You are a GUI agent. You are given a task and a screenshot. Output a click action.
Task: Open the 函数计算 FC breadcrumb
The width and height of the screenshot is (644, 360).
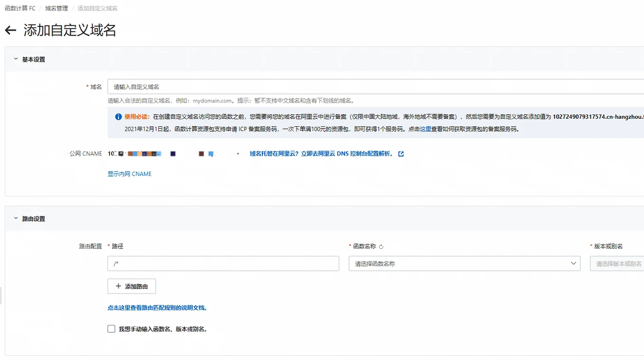pyautogui.click(x=19, y=8)
